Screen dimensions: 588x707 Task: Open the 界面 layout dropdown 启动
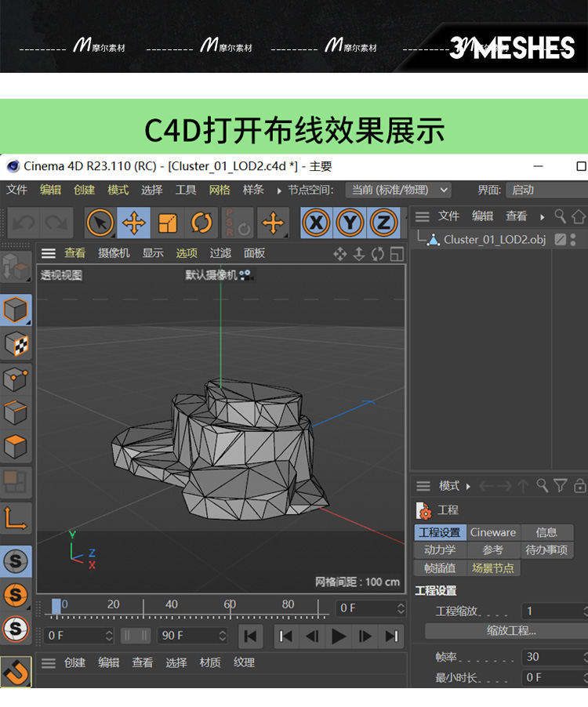point(546,190)
